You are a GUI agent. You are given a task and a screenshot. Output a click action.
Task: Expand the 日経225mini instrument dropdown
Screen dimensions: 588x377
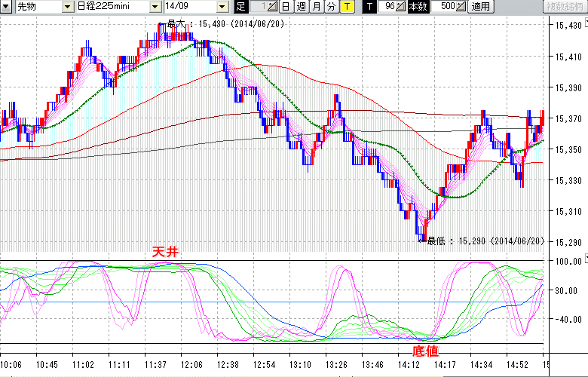(x=155, y=7)
